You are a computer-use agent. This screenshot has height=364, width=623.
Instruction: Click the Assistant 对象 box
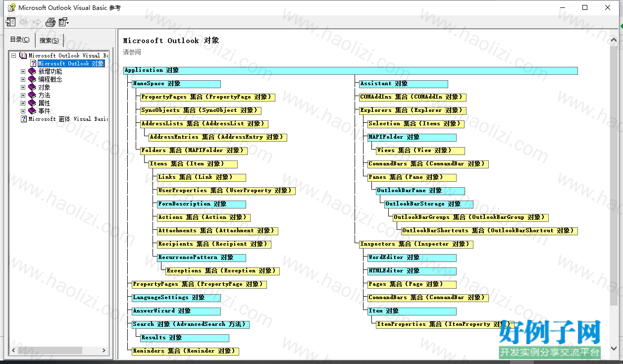403,84
